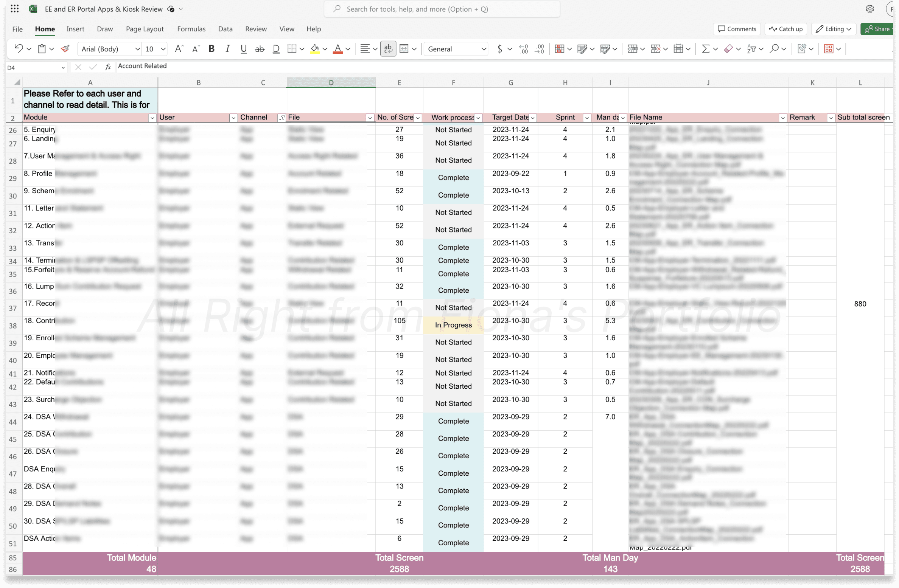The width and height of the screenshot is (899, 588).
Task: Toggle Italic formatting
Action: 227,49
